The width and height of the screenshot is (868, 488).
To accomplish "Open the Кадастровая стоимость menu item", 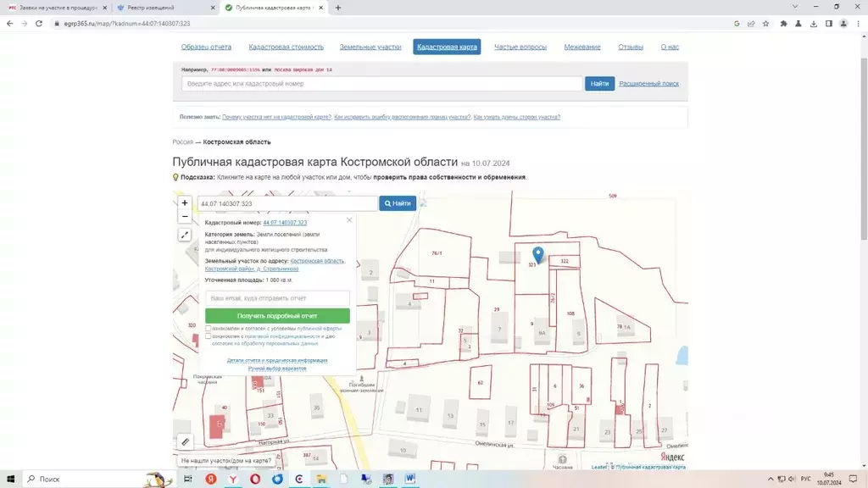I will [287, 47].
